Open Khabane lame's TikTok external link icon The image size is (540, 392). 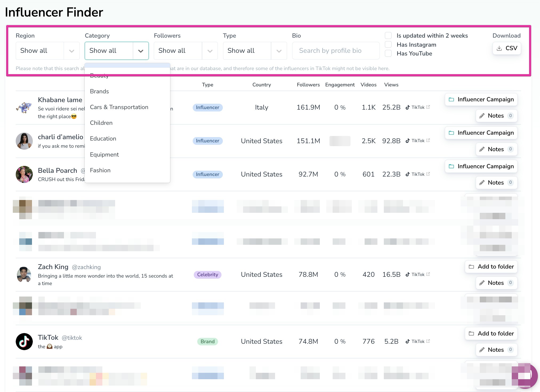click(x=428, y=107)
